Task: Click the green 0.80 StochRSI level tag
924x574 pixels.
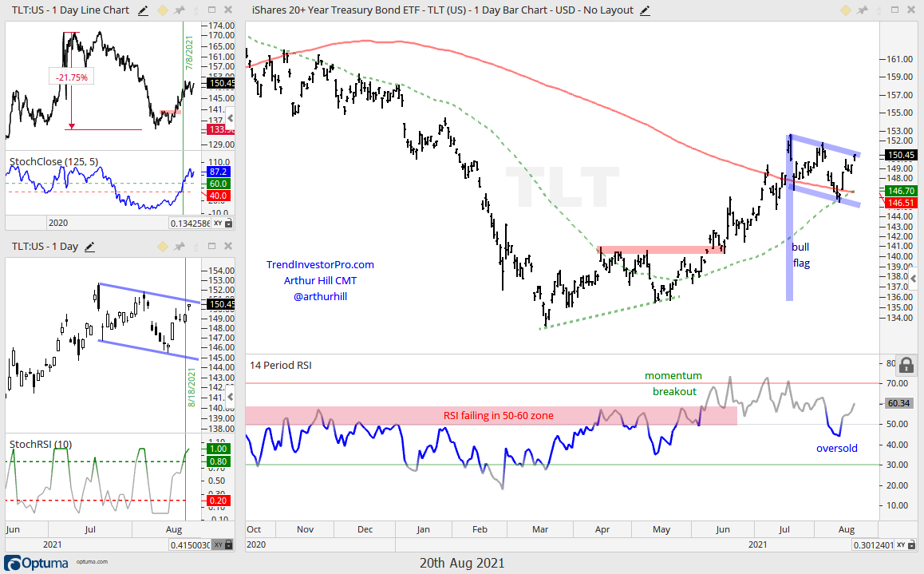Action: 218,461
